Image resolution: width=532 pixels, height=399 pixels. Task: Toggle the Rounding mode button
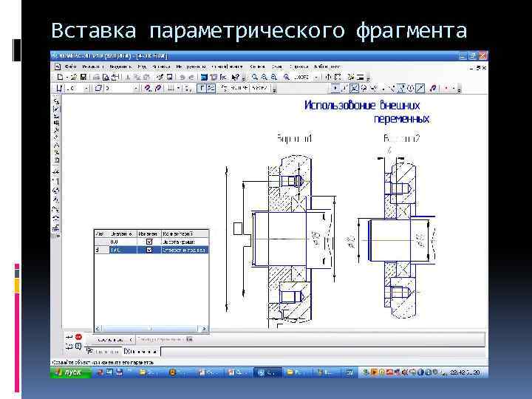[x=211, y=88]
